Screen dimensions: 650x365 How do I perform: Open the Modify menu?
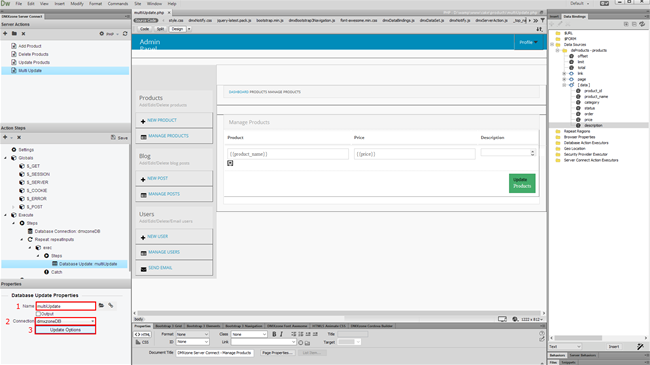point(77,3)
